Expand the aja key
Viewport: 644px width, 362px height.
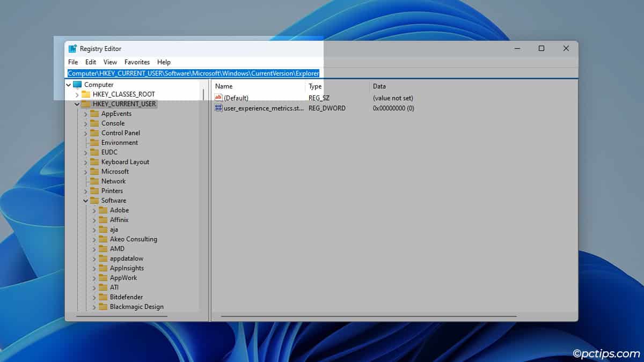point(94,230)
